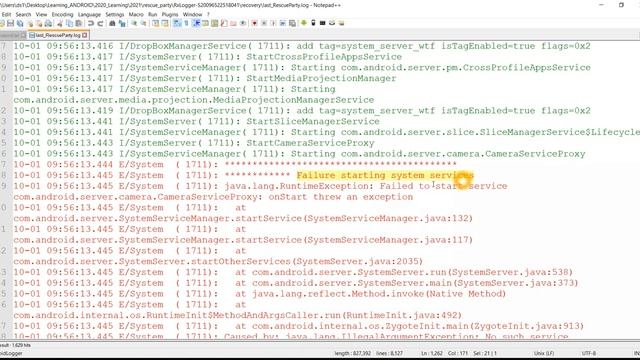The image size is (640, 360).
Task: Toggle Word Wrap in the toolbar
Action: pos(177,23)
